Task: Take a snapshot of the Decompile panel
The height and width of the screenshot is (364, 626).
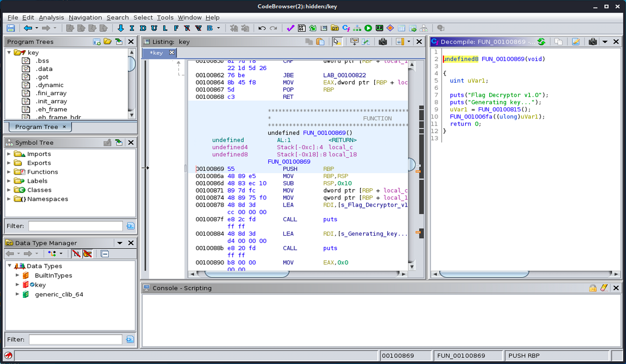Action: tap(592, 41)
